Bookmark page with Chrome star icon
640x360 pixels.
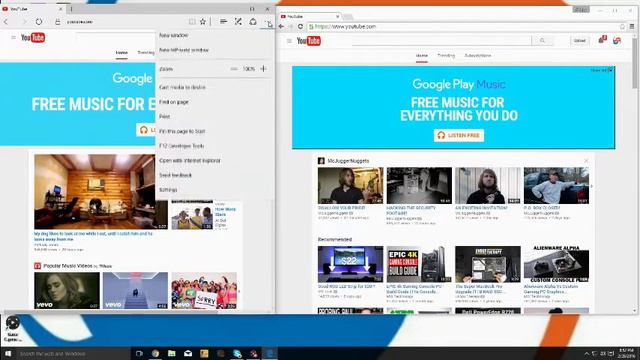[622, 27]
